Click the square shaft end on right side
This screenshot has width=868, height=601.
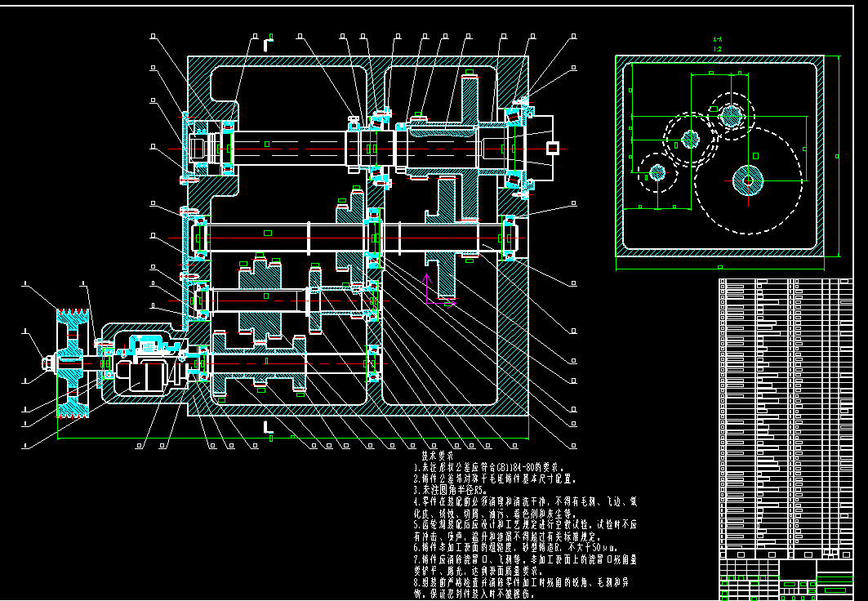(552, 148)
